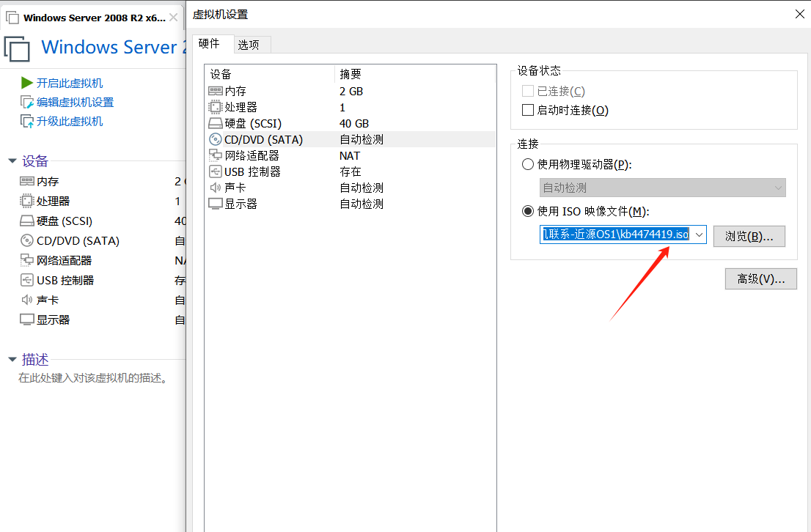Click the display monitor icon in main window sidebar
The width and height of the screenshot is (811, 532).
[x=27, y=319]
